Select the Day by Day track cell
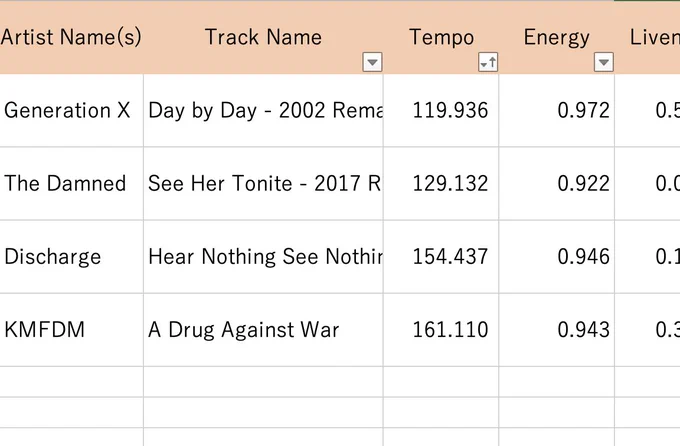Screen dimensions: 680x446 [264, 110]
